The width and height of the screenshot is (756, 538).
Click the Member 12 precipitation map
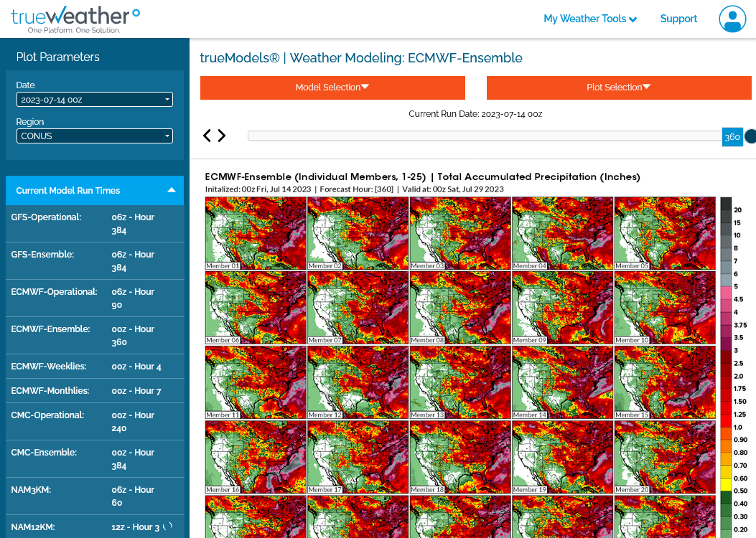click(x=358, y=382)
